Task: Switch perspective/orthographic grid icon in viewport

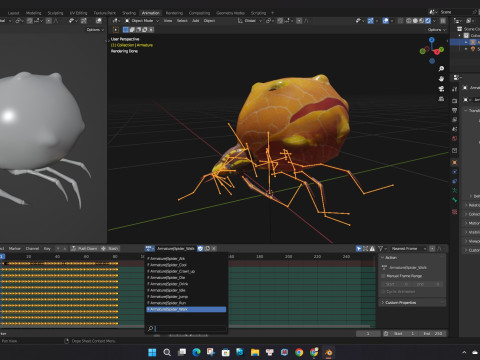Action: coord(441,99)
